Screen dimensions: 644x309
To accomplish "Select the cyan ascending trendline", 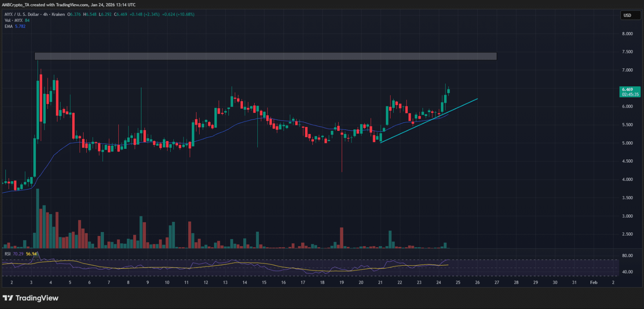I will click(x=430, y=120).
